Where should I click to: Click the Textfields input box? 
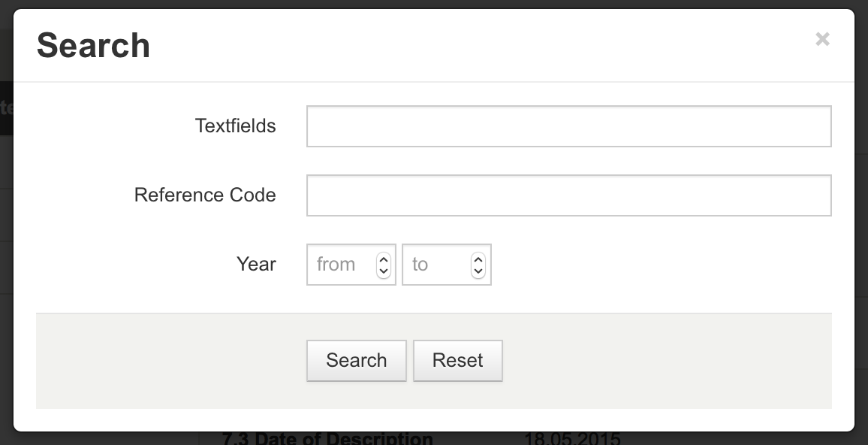(x=568, y=126)
